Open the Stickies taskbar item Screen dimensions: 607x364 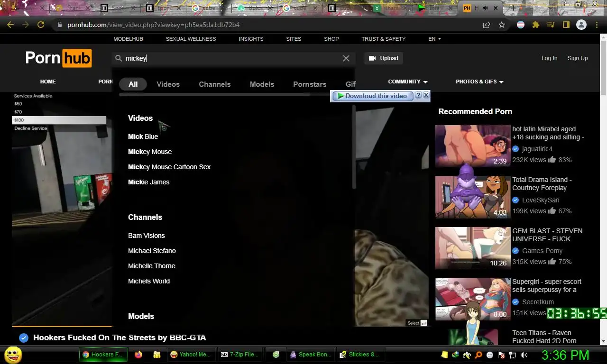coord(359,355)
